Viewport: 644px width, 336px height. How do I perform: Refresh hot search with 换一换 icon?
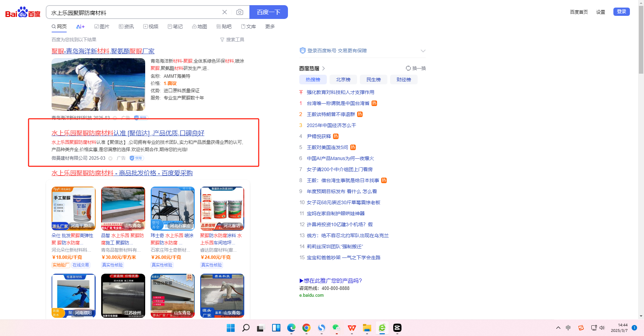point(408,68)
